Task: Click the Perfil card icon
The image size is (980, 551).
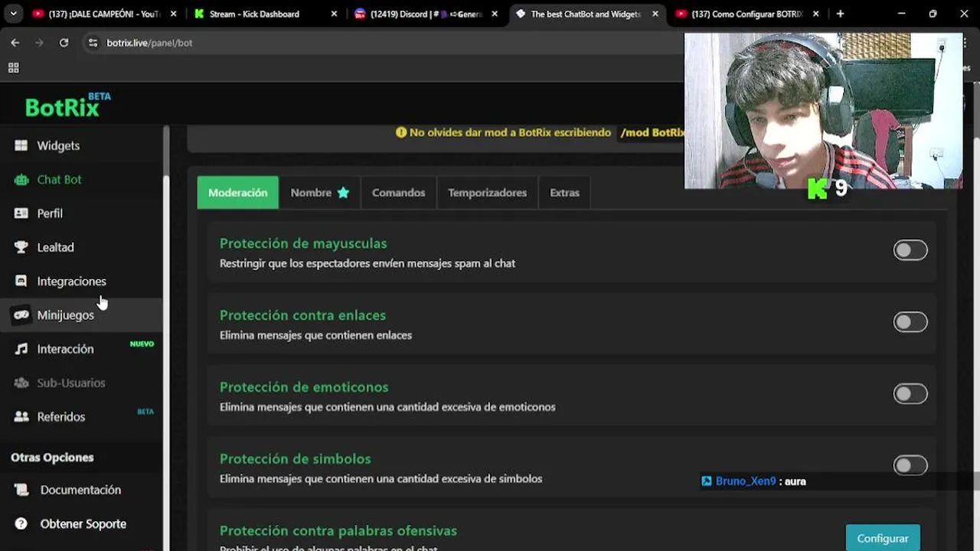Action: (21, 214)
